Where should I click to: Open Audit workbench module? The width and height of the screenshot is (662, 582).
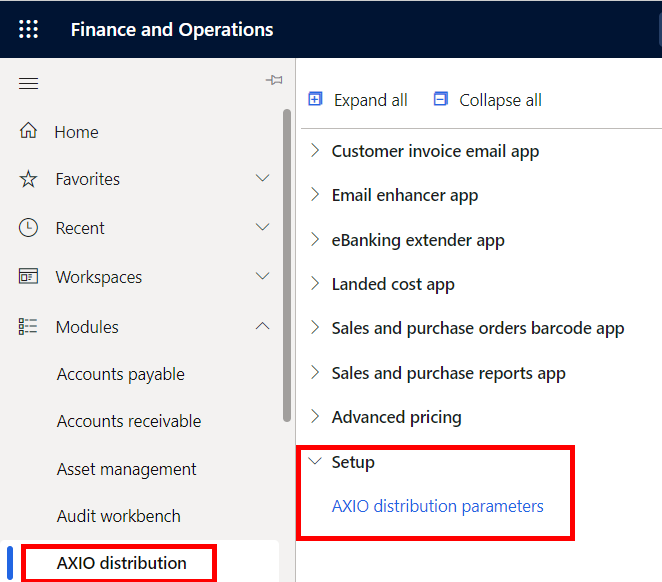point(119,516)
